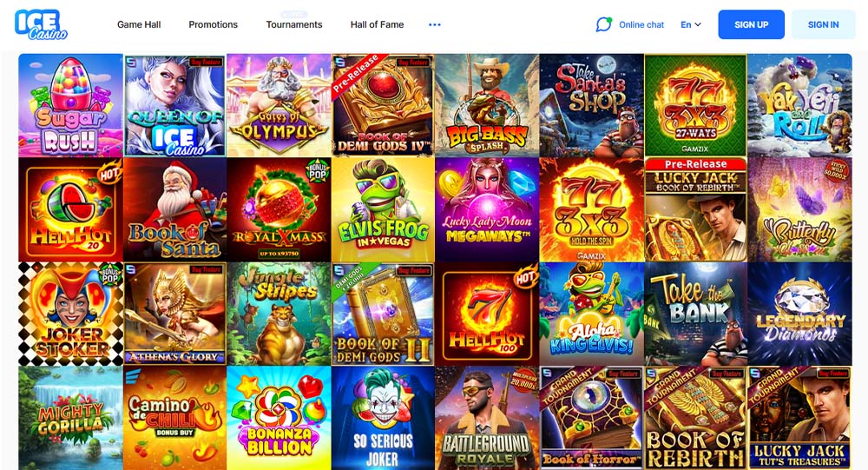Launch the Book of Santa slot
This screenshot has width=868, height=470.
(175, 209)
